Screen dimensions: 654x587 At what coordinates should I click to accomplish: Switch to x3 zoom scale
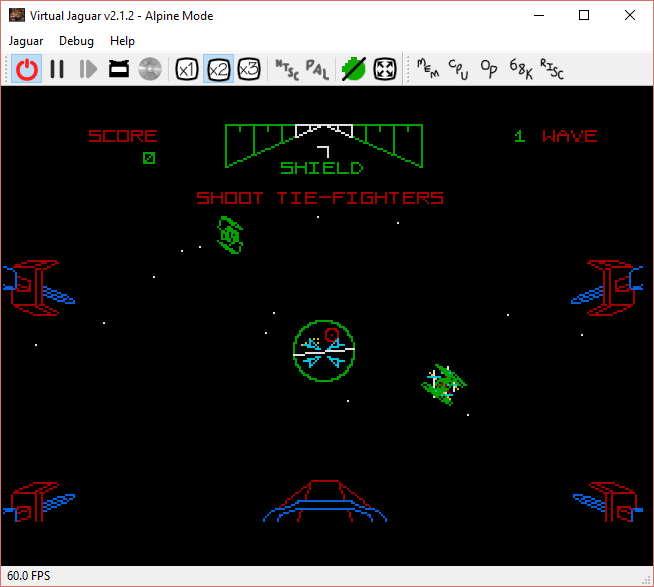pyautogui.click(x=249, y=69)
